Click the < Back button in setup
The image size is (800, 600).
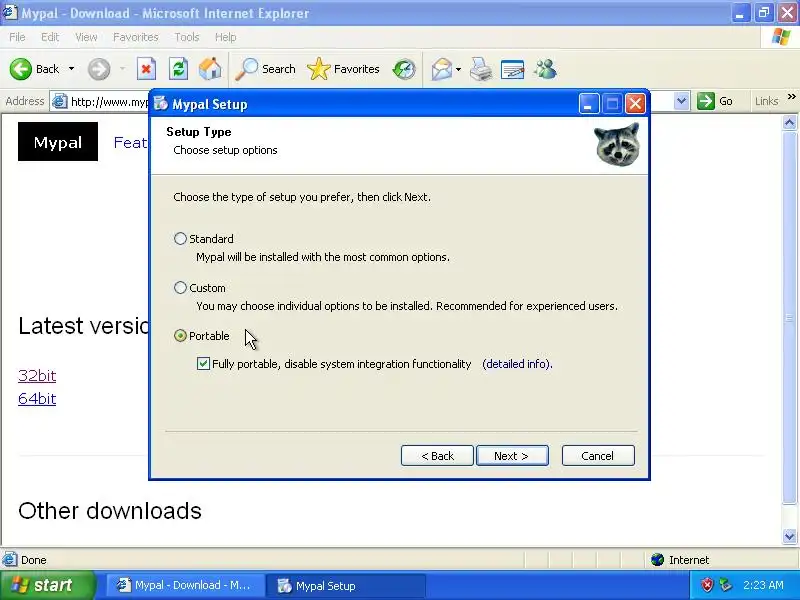(437, 456)
